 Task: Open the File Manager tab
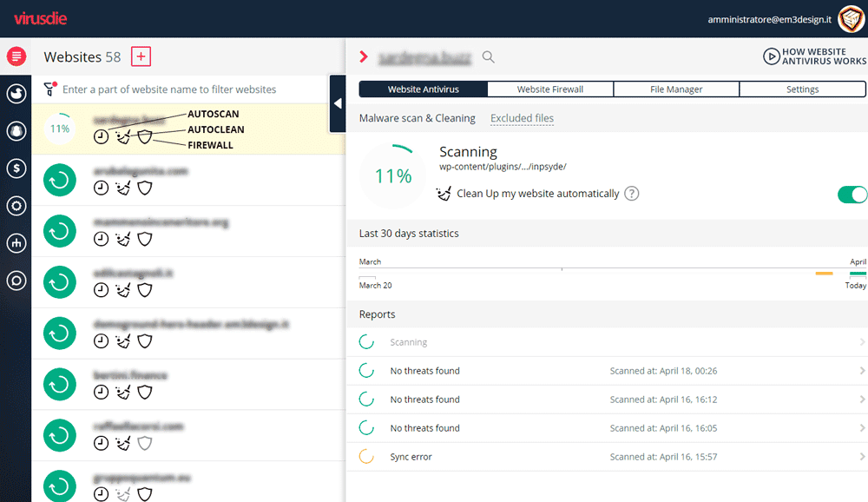coord(676,89)
